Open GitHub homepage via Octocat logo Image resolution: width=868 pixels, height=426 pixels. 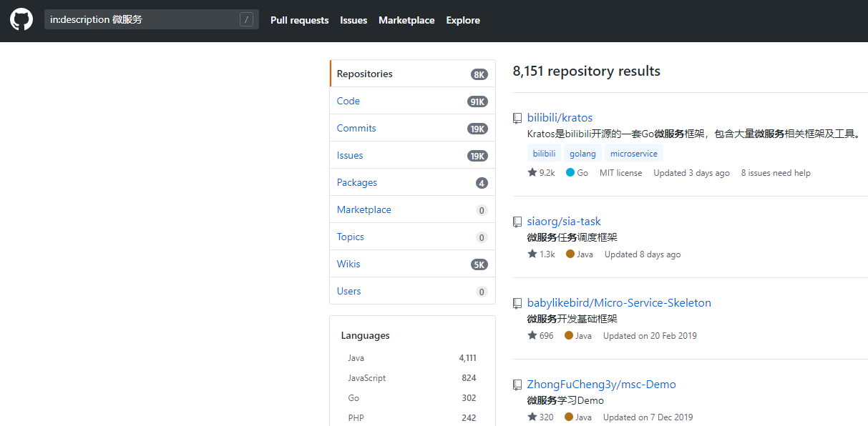coord(21,19)
